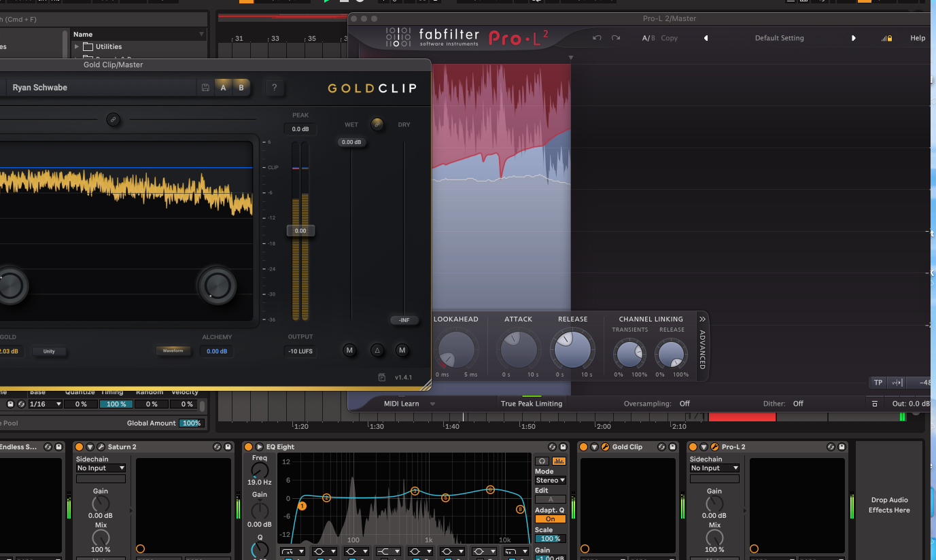Unfold Saturn 2 device parameters triangle

pyautogui.click(x=90, y=447)
